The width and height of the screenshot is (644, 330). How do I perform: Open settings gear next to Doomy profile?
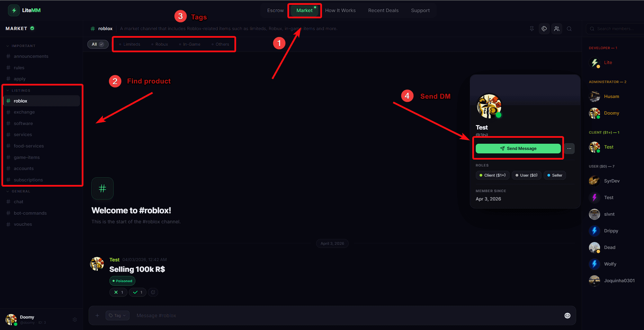point(74,319)
